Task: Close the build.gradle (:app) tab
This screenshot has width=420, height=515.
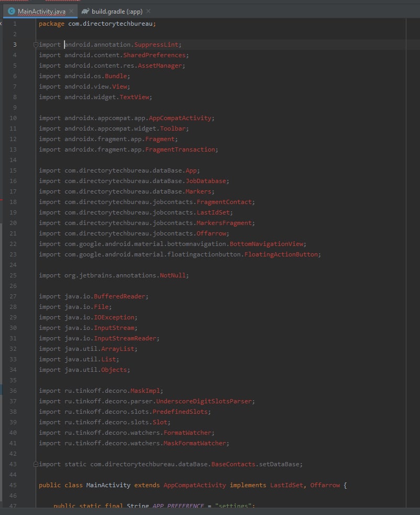Action: [148, 11]
